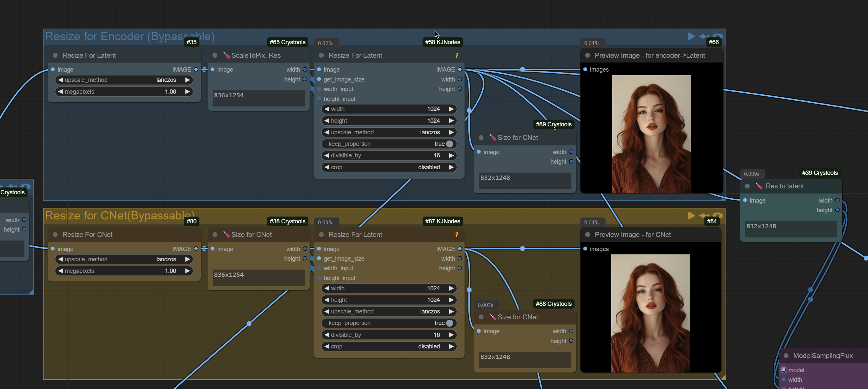Viewport: 868px width, 389px height.
Task: Increase width value in node #58 right arrow
Action: click(451, 109)
